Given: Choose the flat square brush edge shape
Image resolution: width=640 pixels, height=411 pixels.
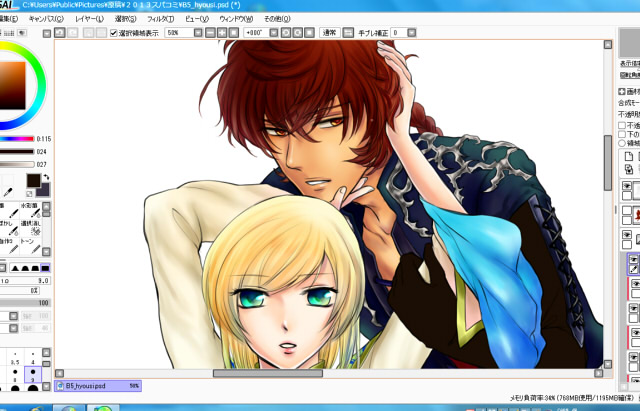Looking at the screenshot, I should click(45, 268).
